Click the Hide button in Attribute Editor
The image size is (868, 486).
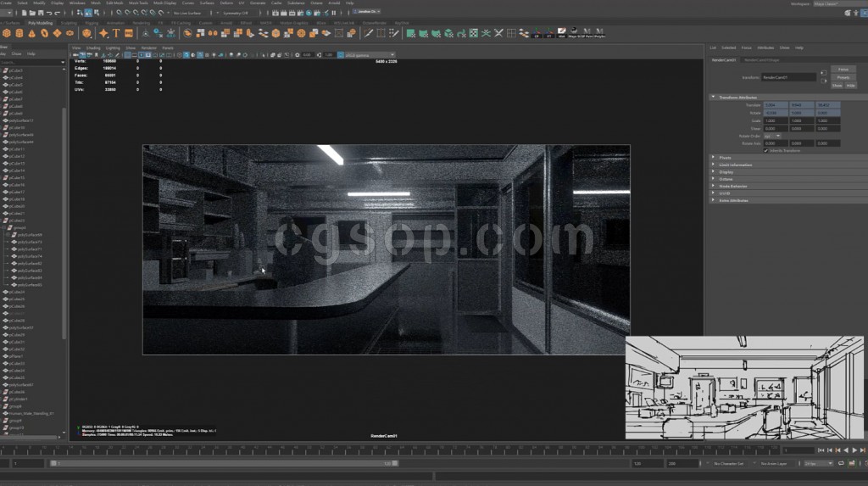(x=850, y=86)
